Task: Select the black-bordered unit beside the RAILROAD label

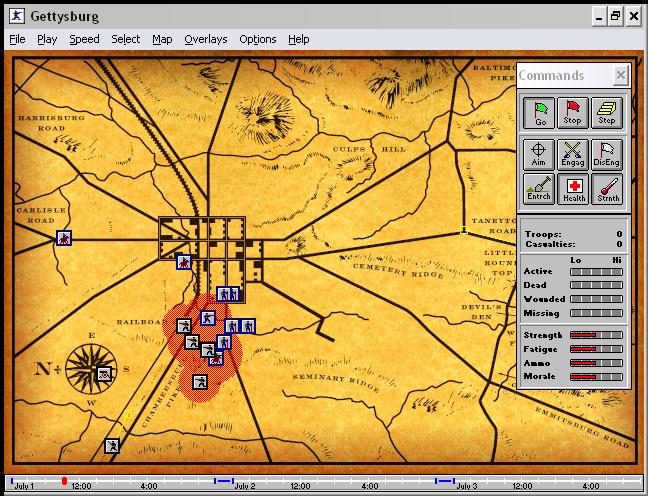Action: pos(184,326)
